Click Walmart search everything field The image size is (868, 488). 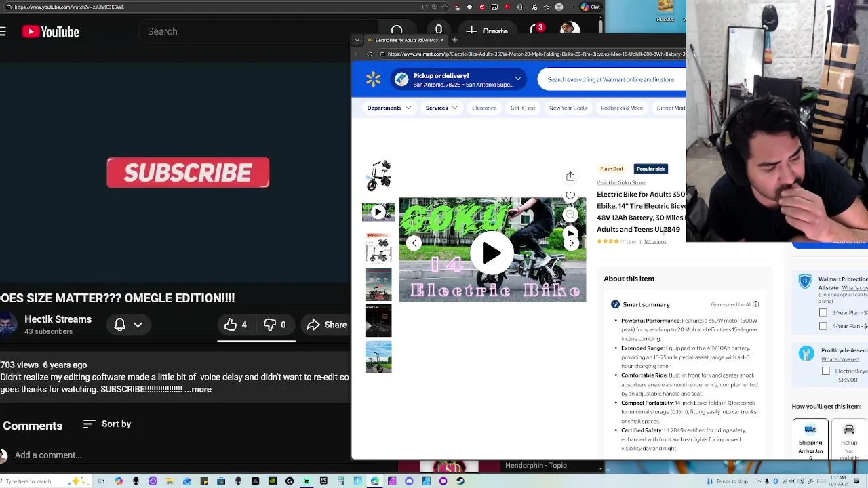tap(611, 79)
